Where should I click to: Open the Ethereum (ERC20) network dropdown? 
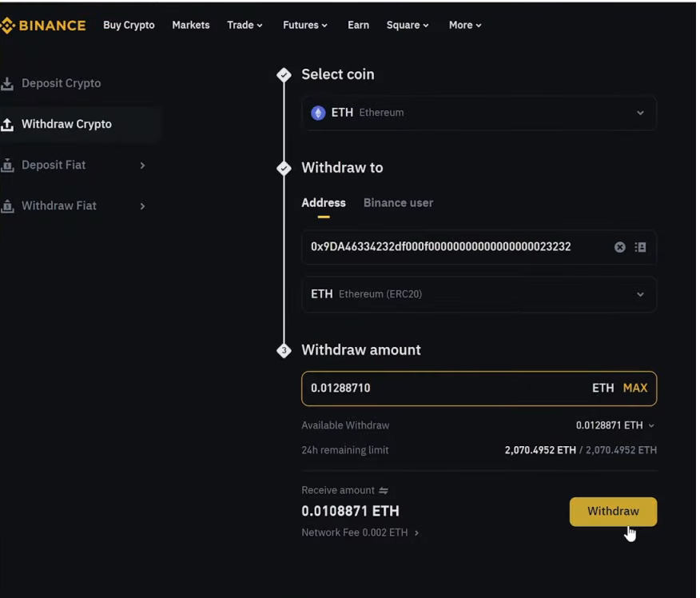click(640, 294)
